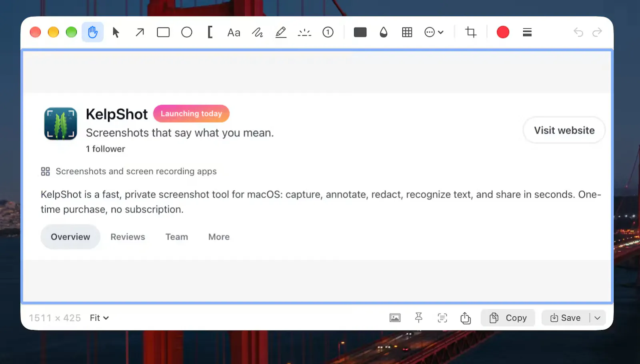Switch to the Overview tab
This screenshot has width=640, height=364.
coord(70,237)
